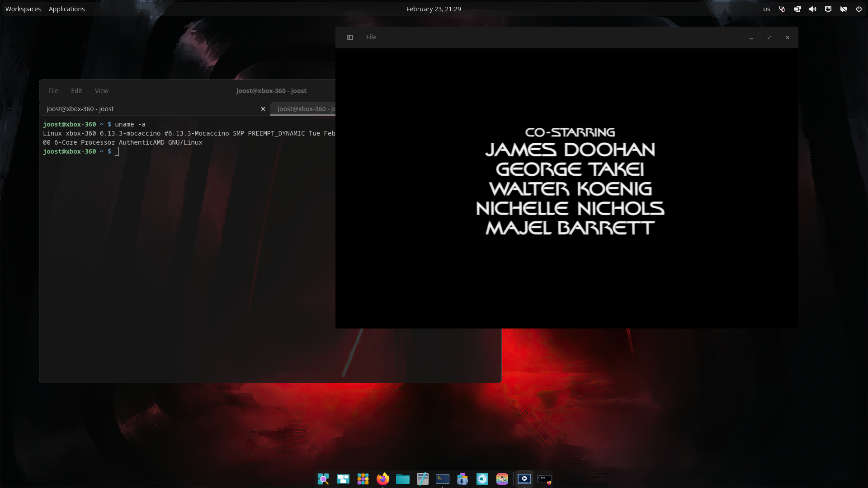Open the software store box icon in dock
Image resolution: width=868 pixels, height=488 pixels.
tap(462, 479)
